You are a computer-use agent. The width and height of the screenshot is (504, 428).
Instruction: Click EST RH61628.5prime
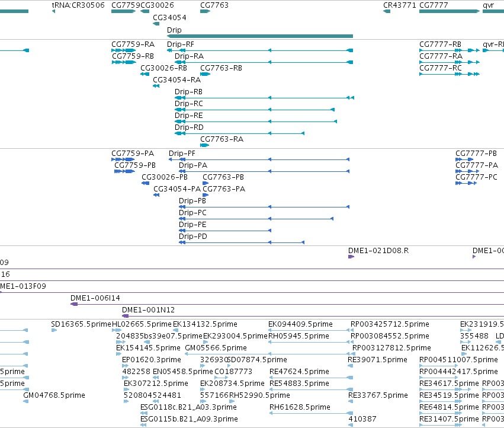pos(300,407)
